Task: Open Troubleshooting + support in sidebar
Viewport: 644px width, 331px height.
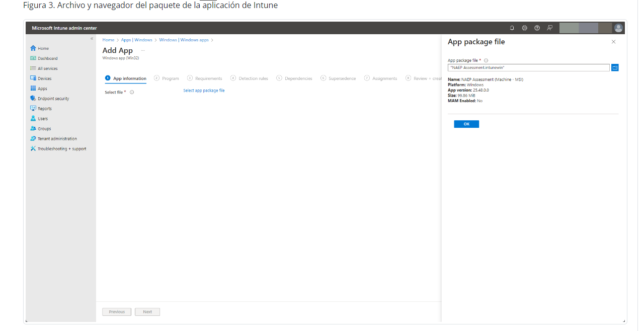Action: 58,149
